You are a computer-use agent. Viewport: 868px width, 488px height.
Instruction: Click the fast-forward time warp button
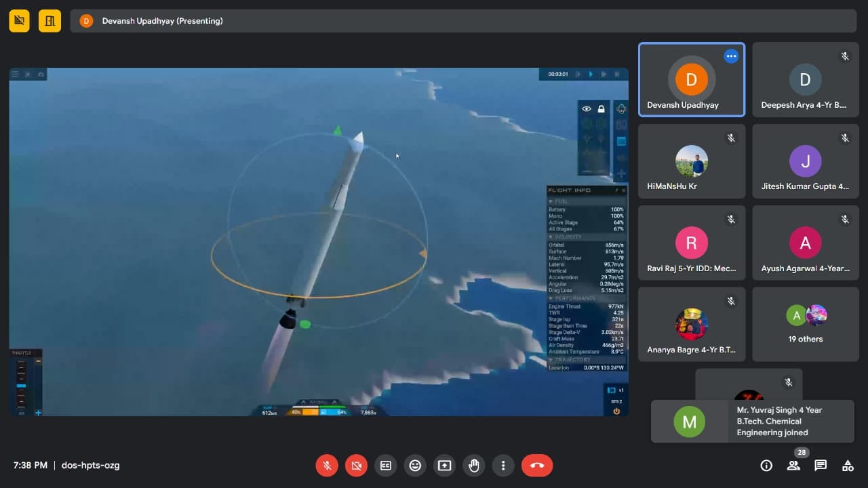click(x=604, y=74)
